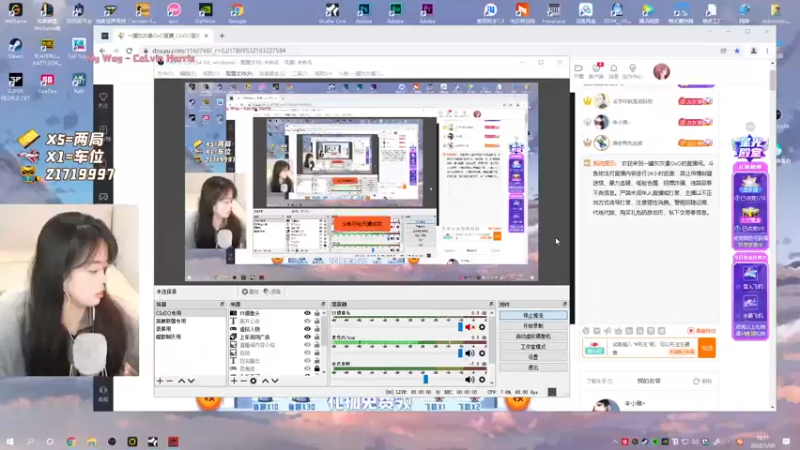Click the 属性 properties button above docks
Viewport: 800px width, 450px height.
tap(250, 292)
